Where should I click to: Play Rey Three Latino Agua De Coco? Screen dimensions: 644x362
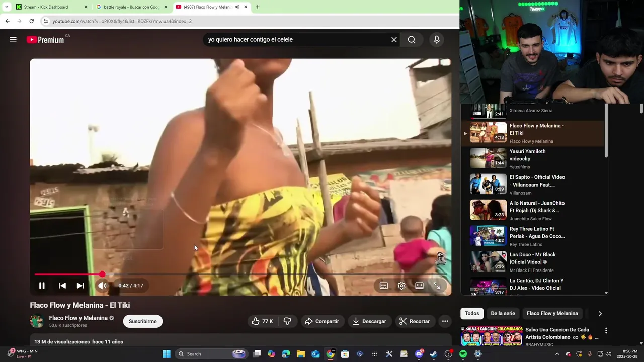click(533, 236)
